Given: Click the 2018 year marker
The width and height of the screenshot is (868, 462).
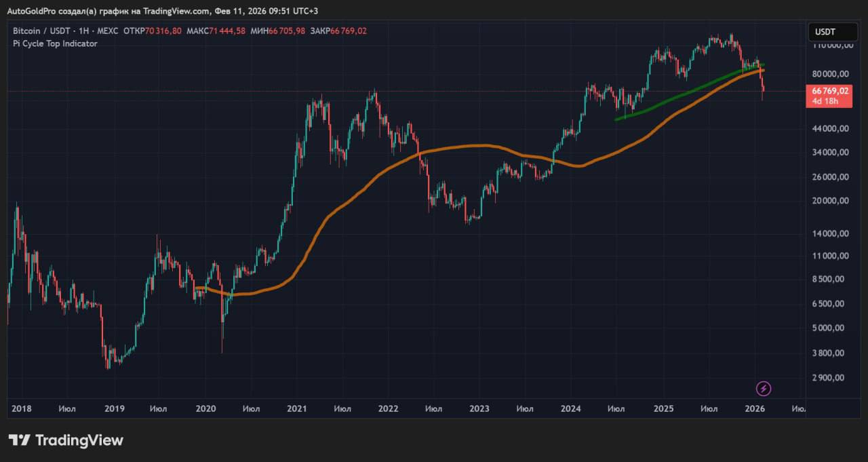Looking at the screenshot, I should point(22,408).
